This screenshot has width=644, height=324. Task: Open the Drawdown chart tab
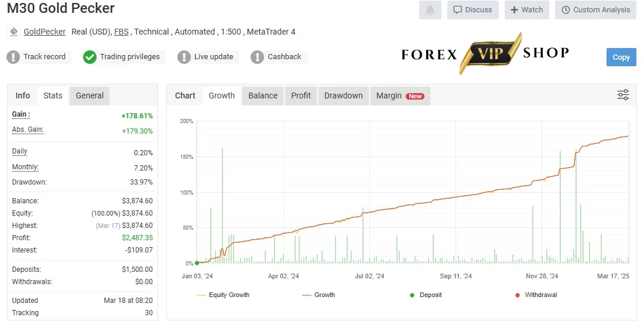[x=343, y=96]
